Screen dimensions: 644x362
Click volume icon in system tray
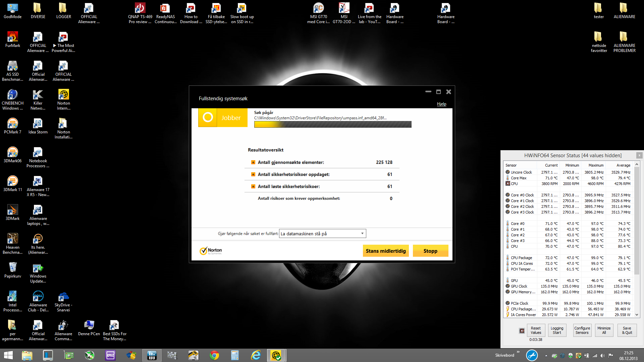603,356
